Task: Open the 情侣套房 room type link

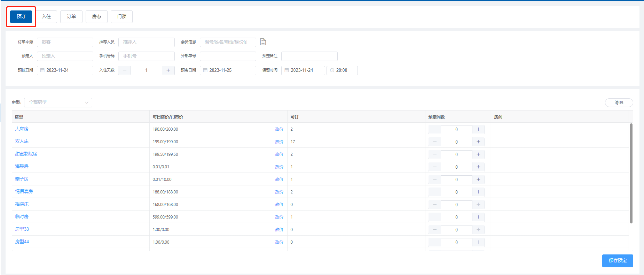Action: (x=24, y=192)
